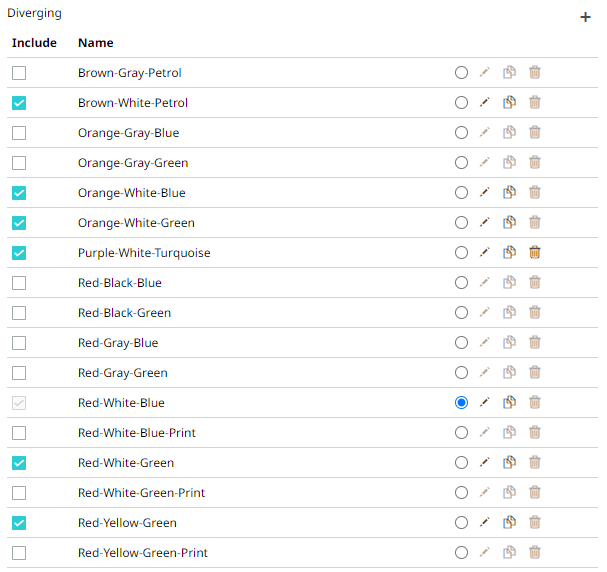Click the Name column header

pyautogui.click(x=96, y=43)
